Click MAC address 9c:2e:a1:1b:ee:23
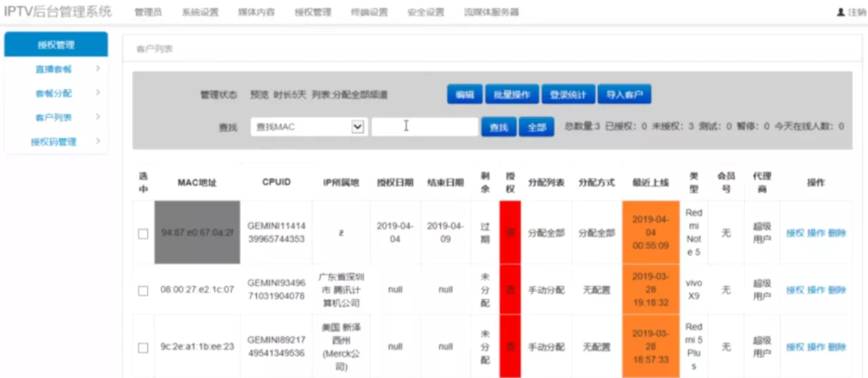The width and height of the screenshot is (868, 378). pos(197,347)
